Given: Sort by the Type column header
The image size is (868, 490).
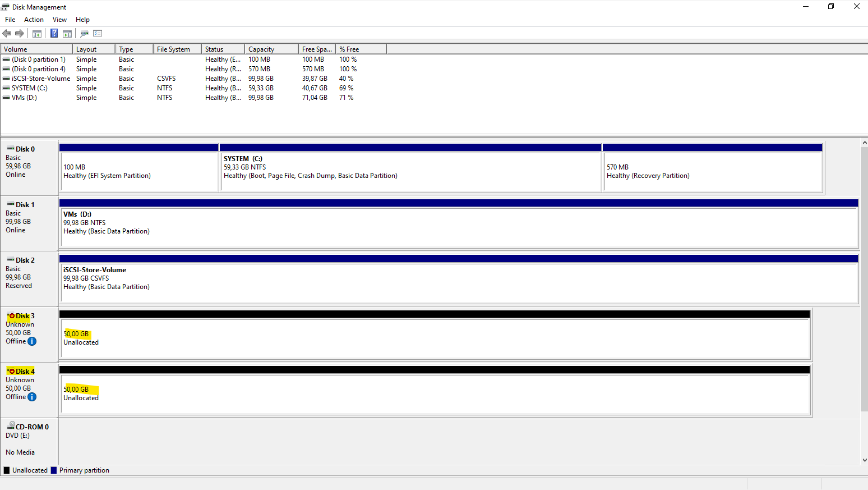Looking at the screenshot, I should 134,49.
